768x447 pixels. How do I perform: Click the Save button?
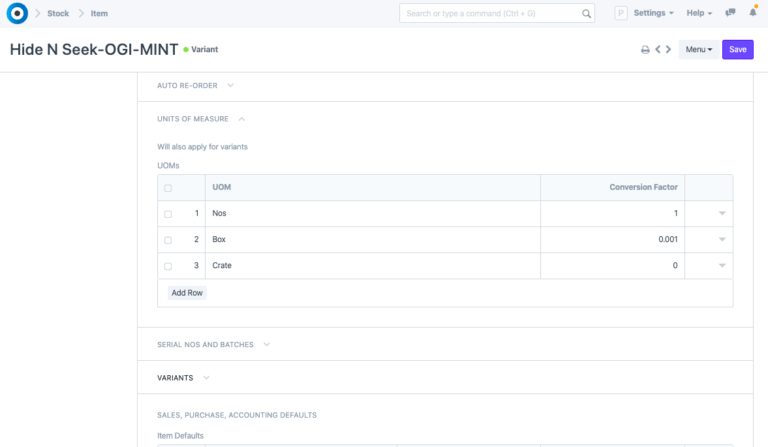coord(737,49)
